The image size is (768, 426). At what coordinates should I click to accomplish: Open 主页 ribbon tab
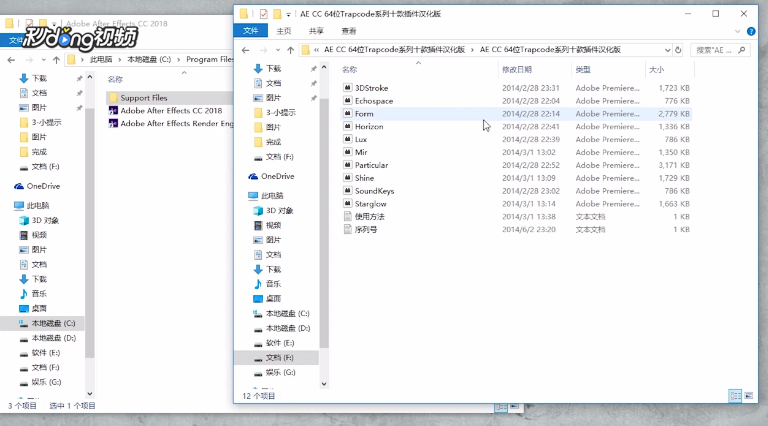pyautogui.click(x=284, y=31)
